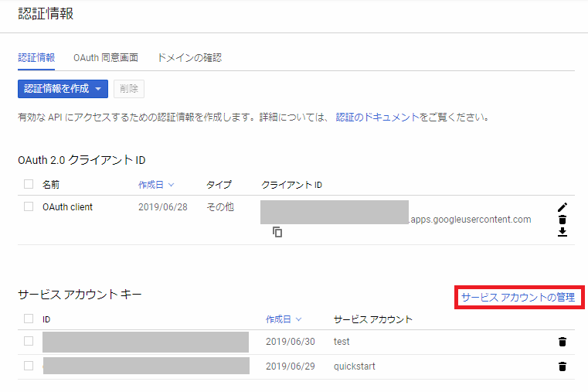Switch to the 認証情報 tab
Screen dimensions: 588x392
pos(36,58)
